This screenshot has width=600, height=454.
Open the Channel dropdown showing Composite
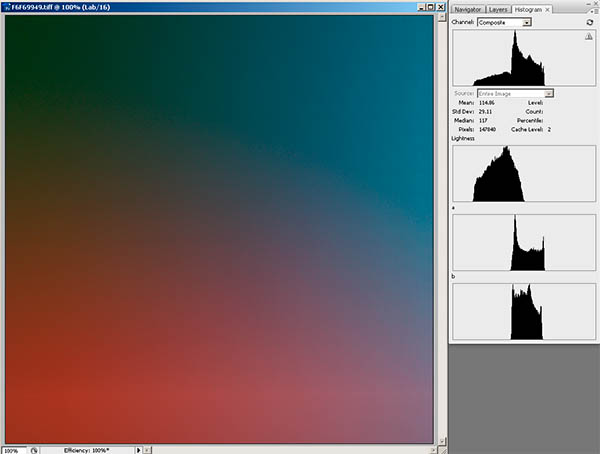(504, 23)
